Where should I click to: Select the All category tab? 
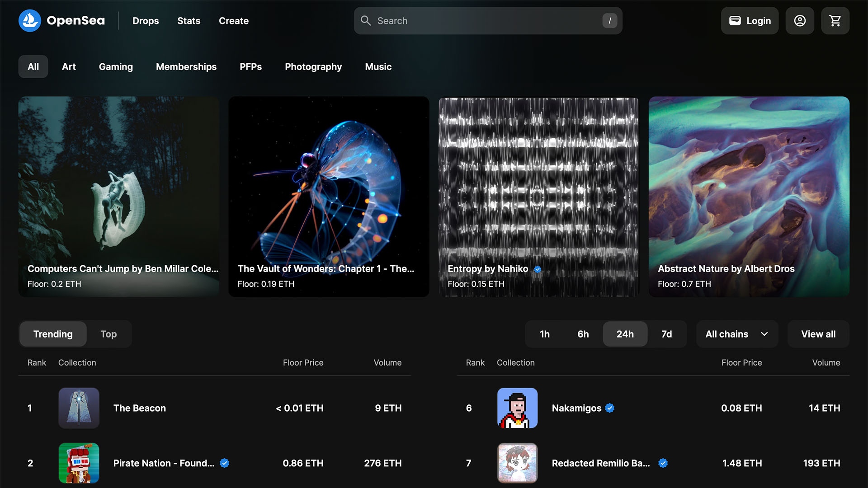(x=33, y=67)
